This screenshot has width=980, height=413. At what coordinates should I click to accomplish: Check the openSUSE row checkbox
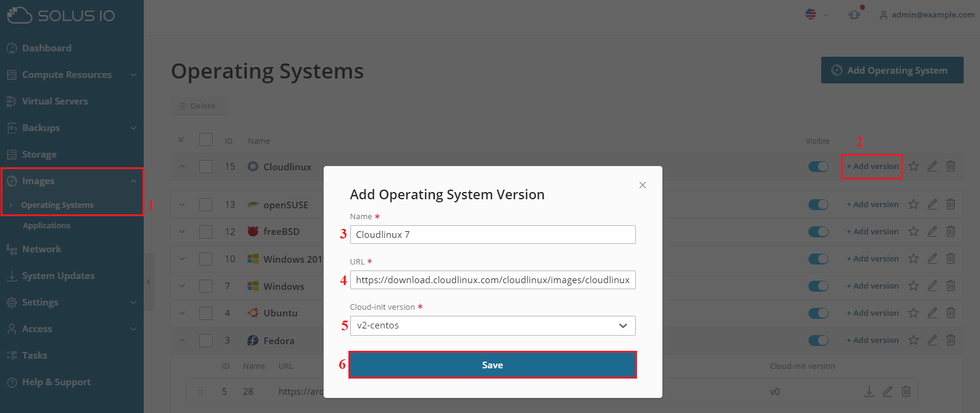pos(206,205)
